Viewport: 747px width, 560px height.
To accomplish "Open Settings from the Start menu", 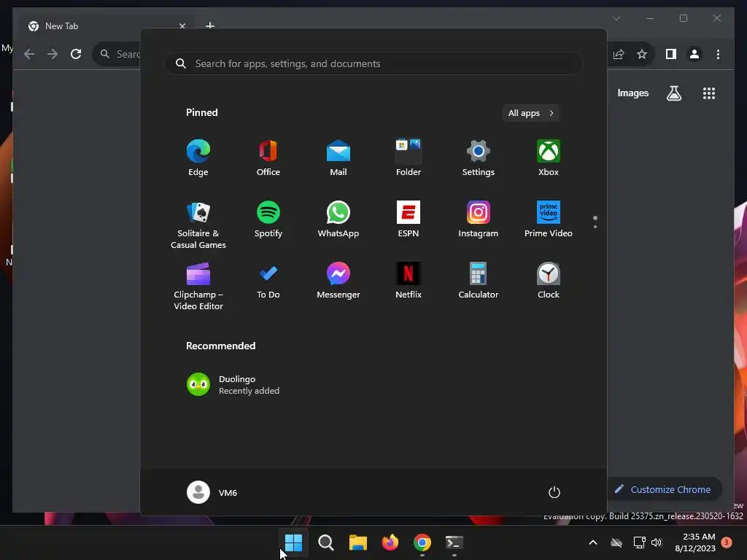I will click(479, 158).
